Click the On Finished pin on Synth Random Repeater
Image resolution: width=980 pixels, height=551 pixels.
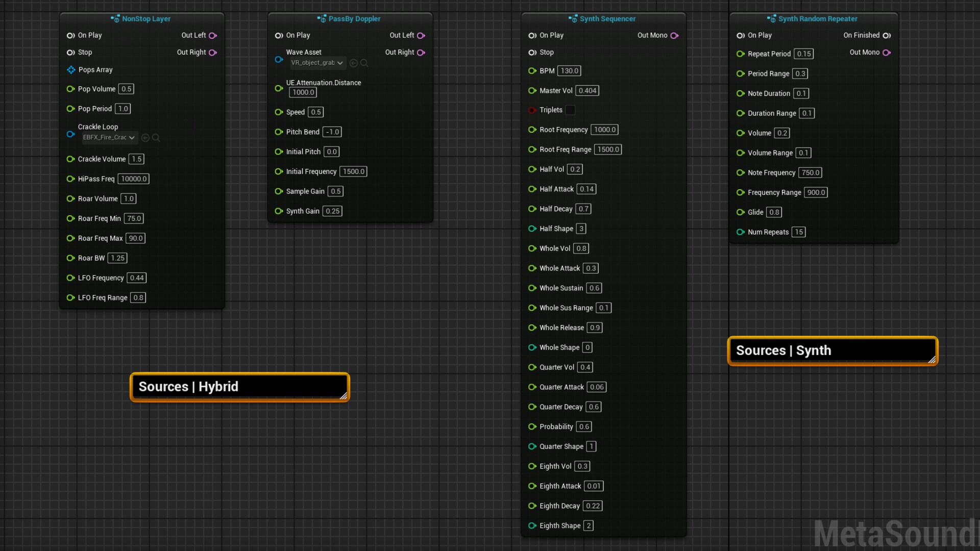tap(888, 35)
